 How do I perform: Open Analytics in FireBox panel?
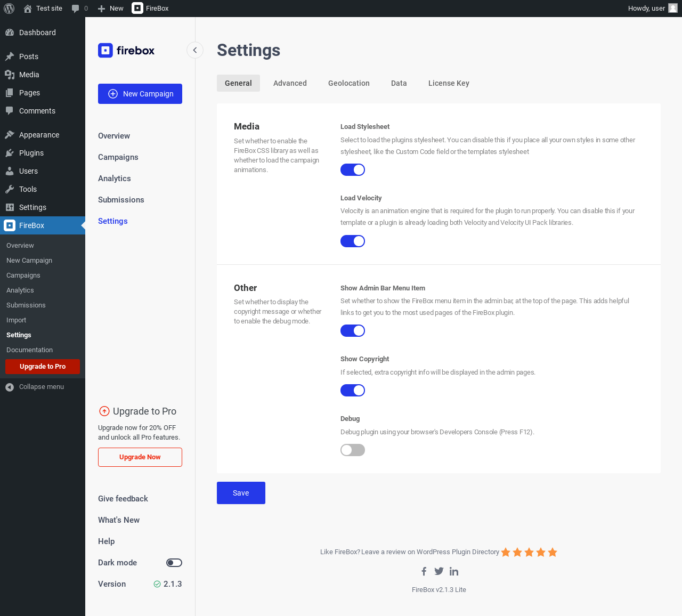pyautogui.click(x=115, y=179)
